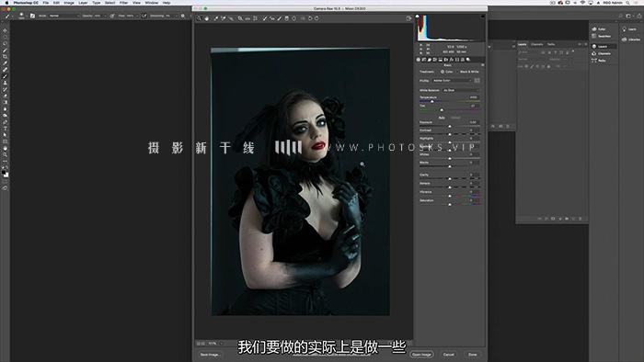Click the Cancel button in Camera Raw

[x=449, y=355]
